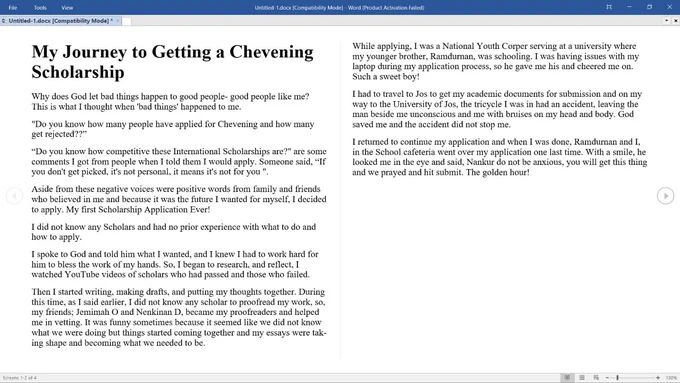Open the View menu
Image resolution: width=680 pixels, height=383 pixels.
[67, 7]
